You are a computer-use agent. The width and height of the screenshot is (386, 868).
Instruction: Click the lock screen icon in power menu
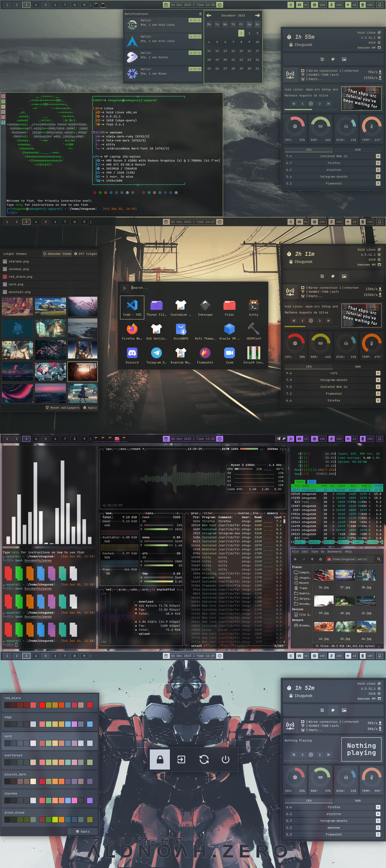tap(160, 759)
